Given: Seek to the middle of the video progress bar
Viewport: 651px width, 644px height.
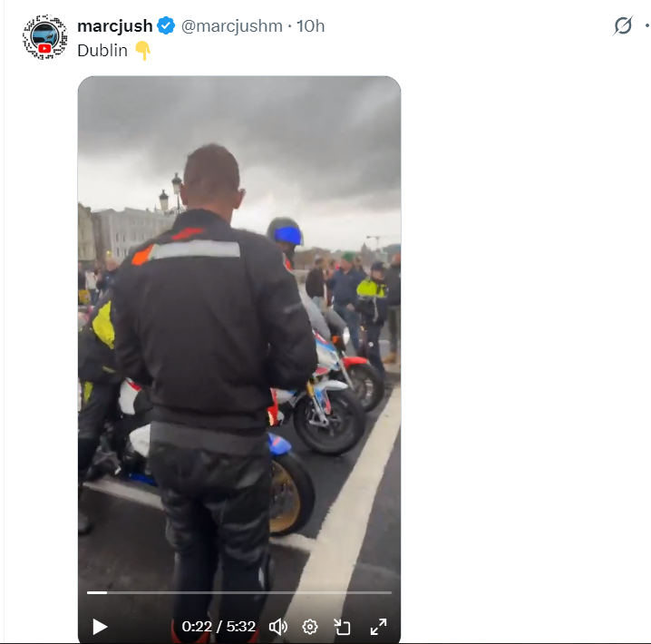Looking at the screenshot, I should pyautogui.click(x=239, y=592).
